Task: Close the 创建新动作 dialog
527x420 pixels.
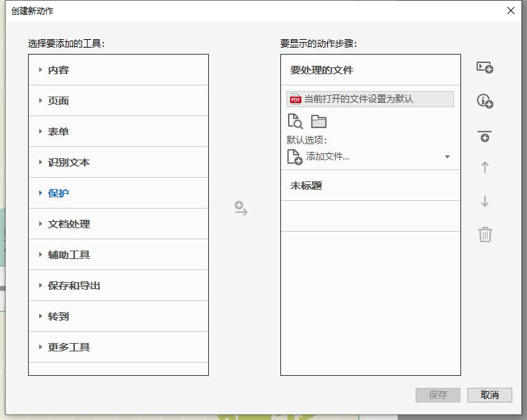Action: (510, 10)
